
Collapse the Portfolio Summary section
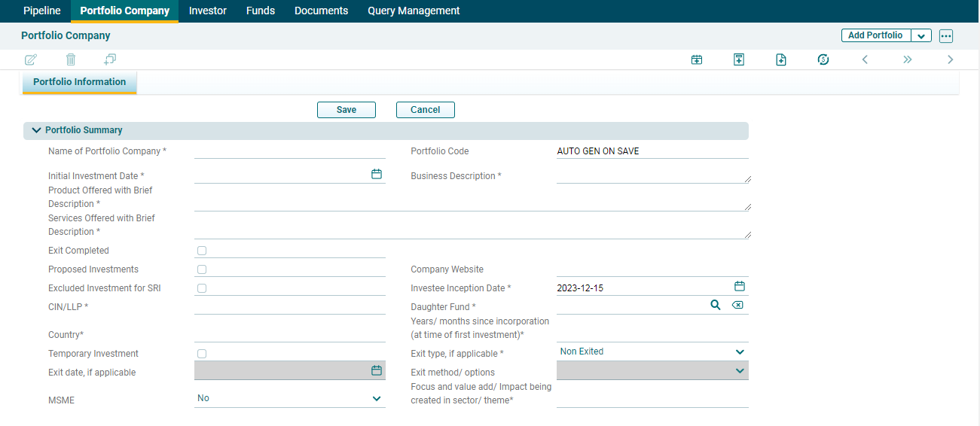pyautogui.click(x=36, y=130)
